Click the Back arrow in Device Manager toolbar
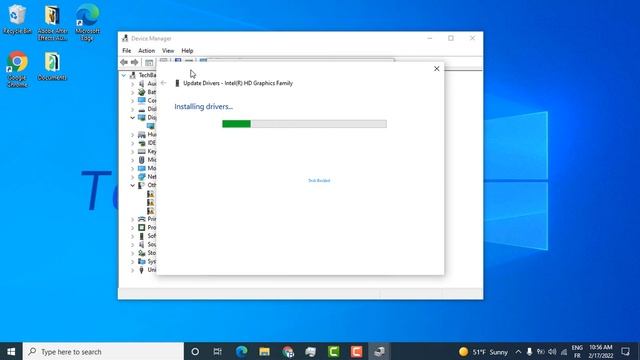Screen dimensions: 640x360 pyautogui.click(x=124, y=62)
